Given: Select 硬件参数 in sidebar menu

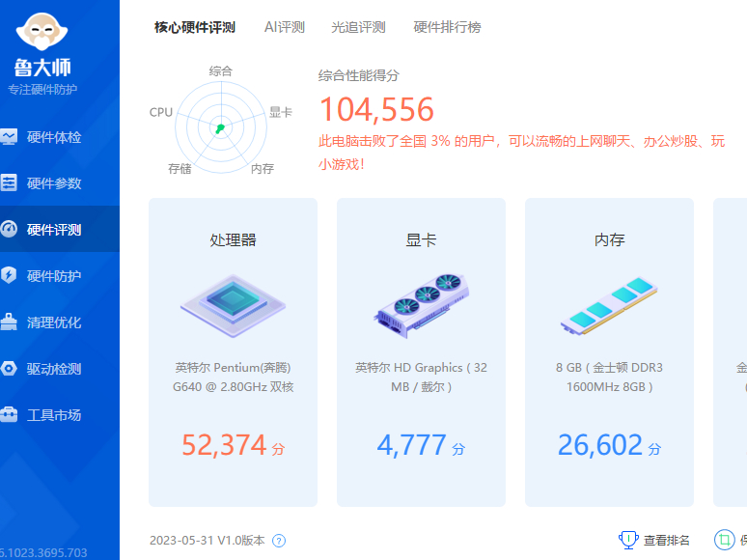Looking at the screenshot, I should pos(60,183).
